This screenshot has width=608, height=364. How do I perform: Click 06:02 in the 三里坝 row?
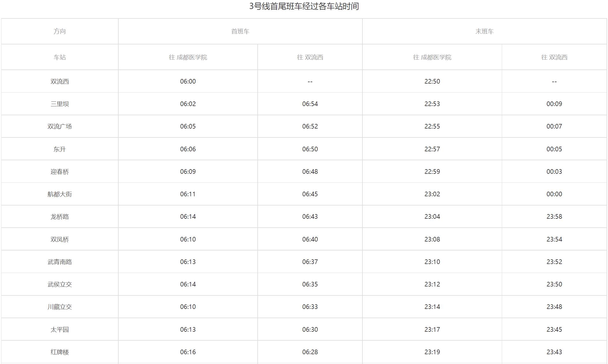point(188,104)
